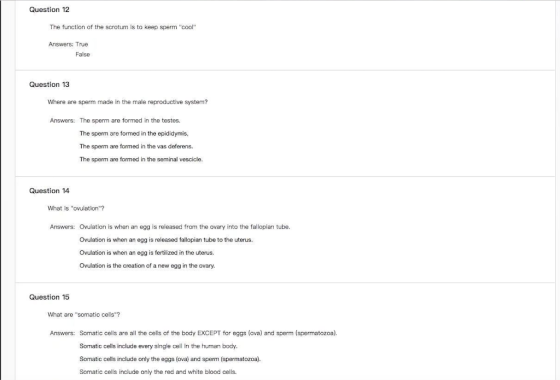
Task: Pick 'only the red and white blood cells' answer
Action: click(158, 371)
